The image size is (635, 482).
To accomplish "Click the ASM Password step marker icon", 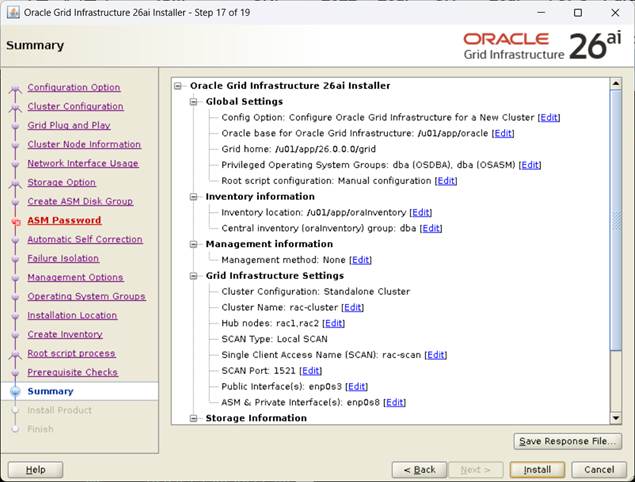I will [16, 222].
